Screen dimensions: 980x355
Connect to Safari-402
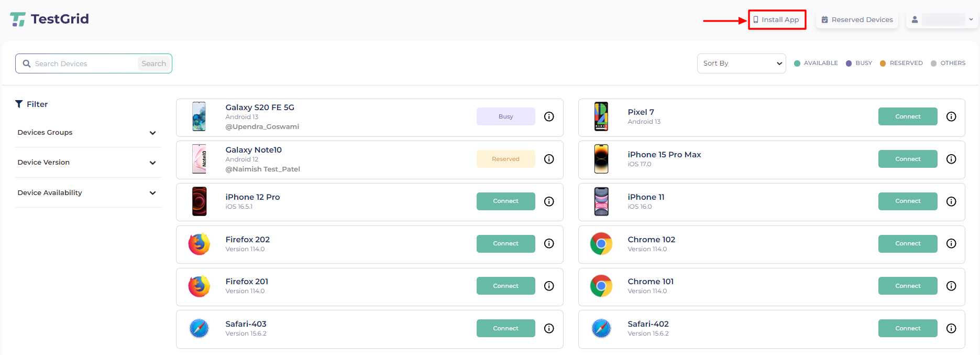point(908,328)
